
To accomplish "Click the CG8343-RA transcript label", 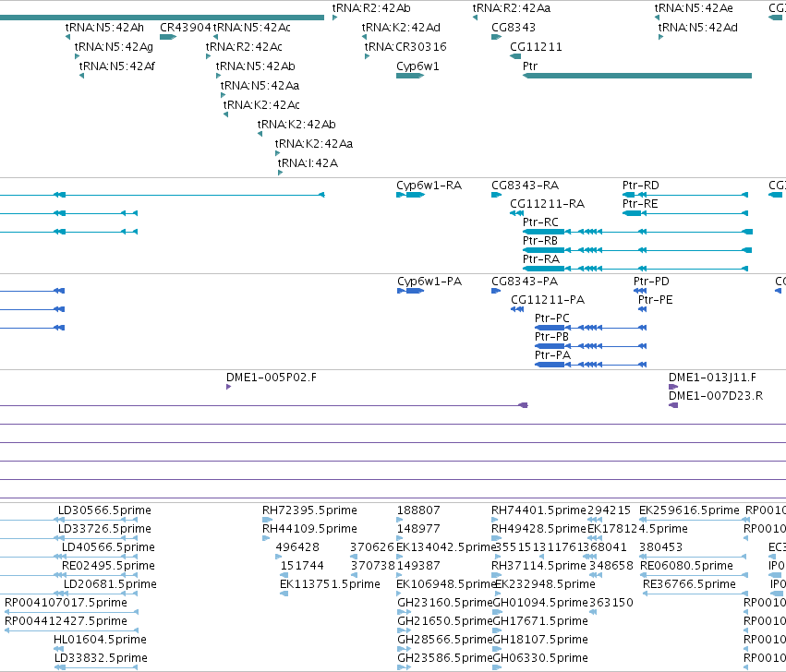I will tap(525, 186).
